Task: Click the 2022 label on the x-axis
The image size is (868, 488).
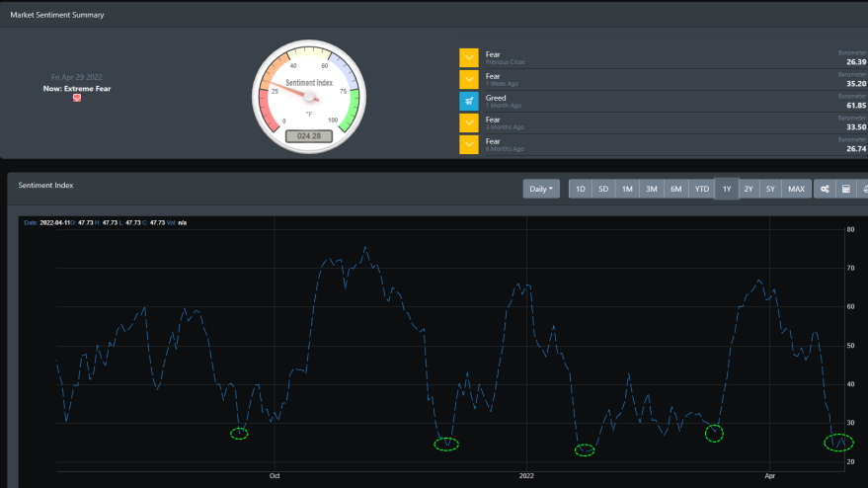Action: tap(526, 476)
